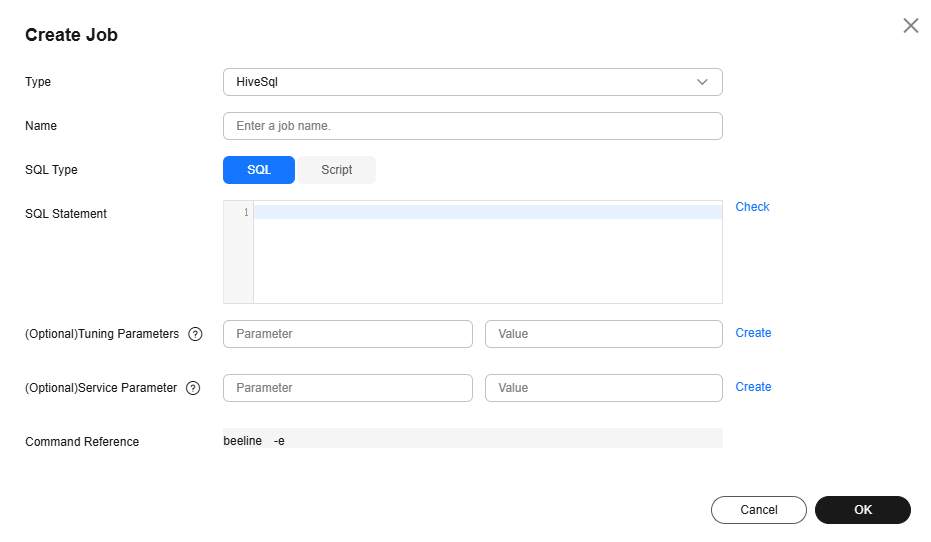Click the Tuning Parameters Parameter field
The height and width of the screenshot is (542, 931).
[x=348, y=334]
